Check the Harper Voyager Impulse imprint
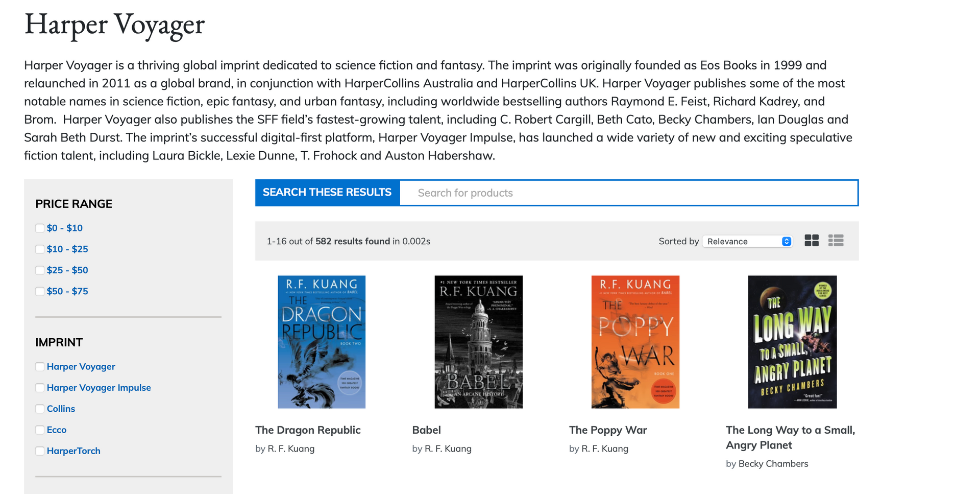The width and height of the screenshot is (980, 494). [x=40, y=387]
